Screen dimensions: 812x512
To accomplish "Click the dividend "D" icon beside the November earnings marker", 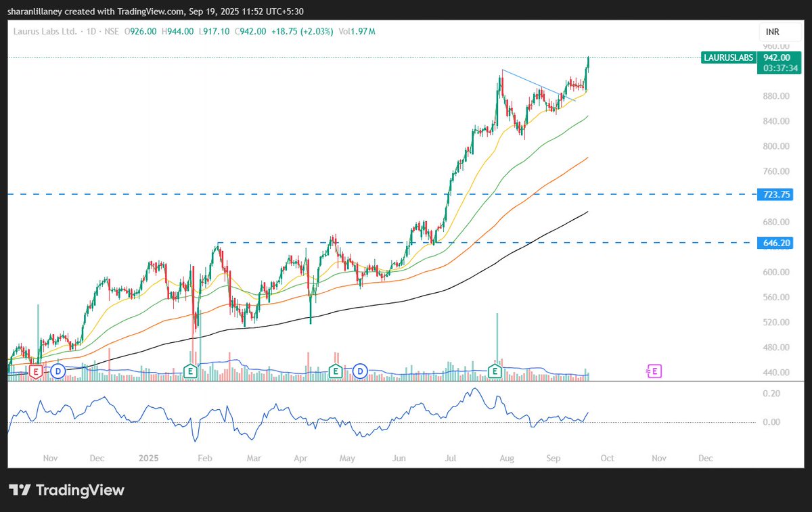I will click(59, 371).
